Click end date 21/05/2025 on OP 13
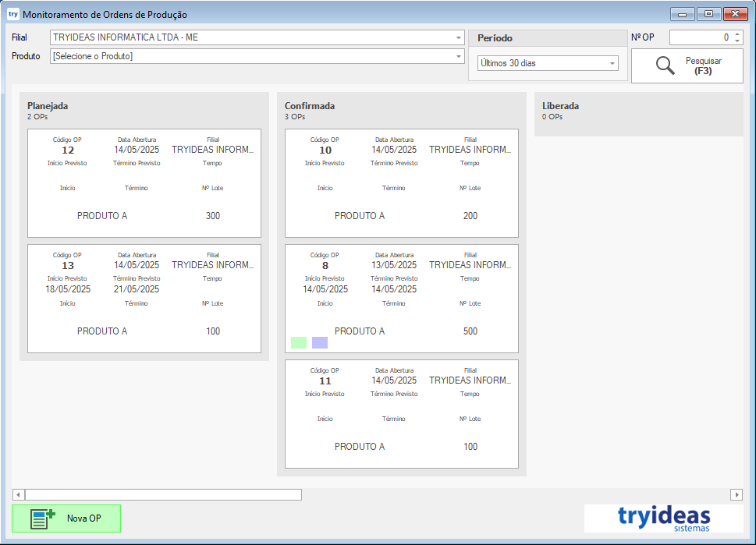 point(137,289)
